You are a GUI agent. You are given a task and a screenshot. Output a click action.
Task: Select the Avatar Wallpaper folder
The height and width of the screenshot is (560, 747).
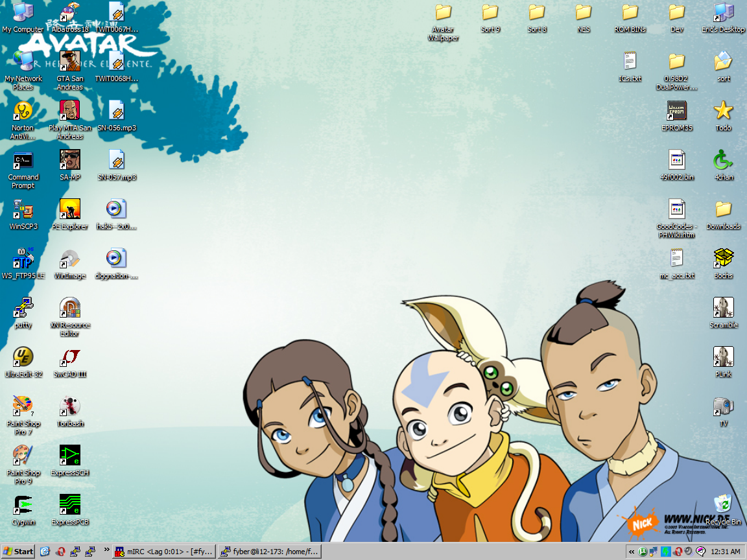coord(443,22)
